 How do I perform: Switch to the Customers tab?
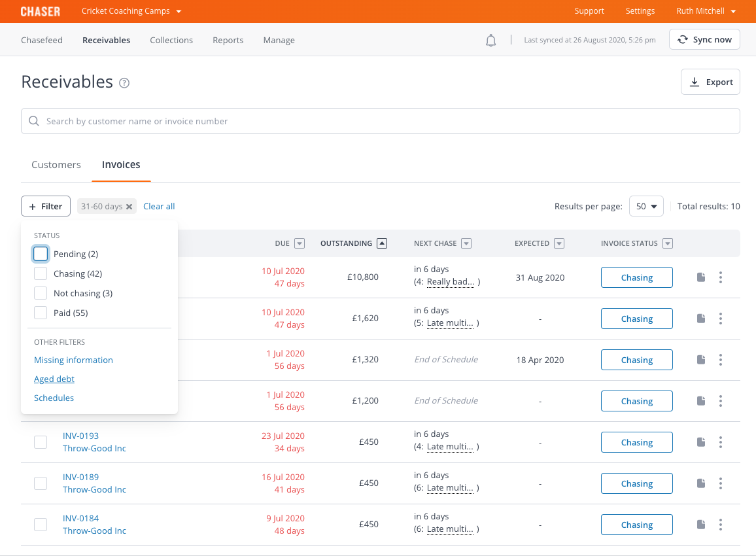[x=56, y=165]
